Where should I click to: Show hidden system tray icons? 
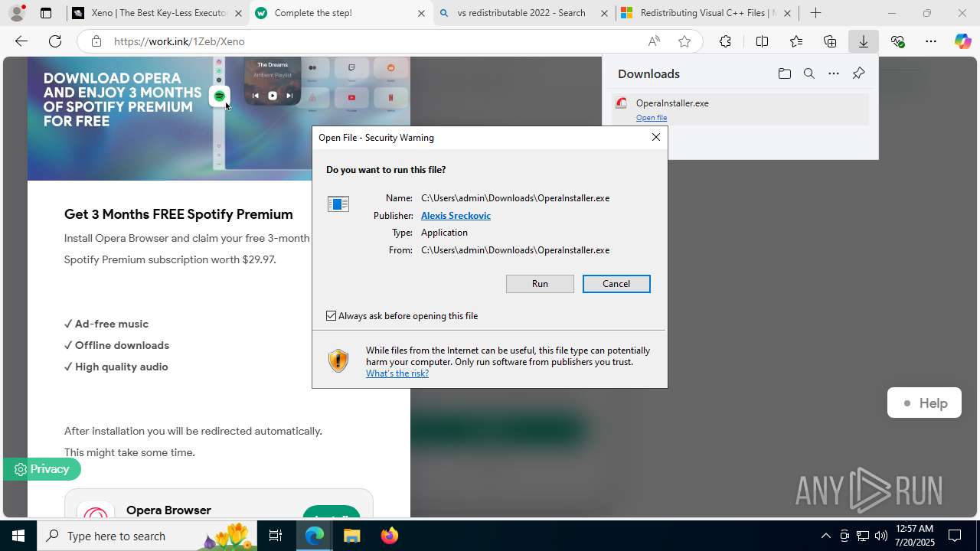pos(825,536)
